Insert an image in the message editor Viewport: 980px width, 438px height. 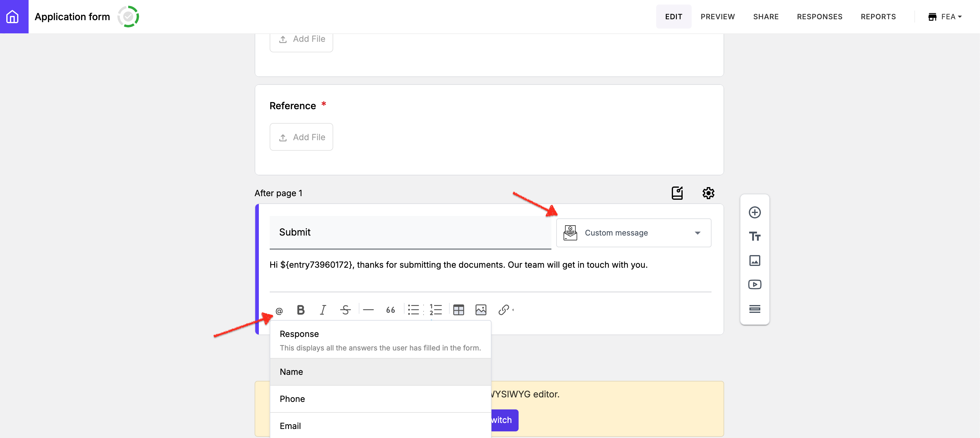pos(481,310)
